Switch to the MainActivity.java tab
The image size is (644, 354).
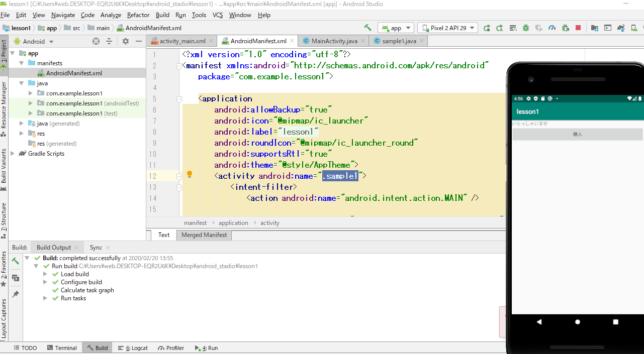tap(334, 41)
